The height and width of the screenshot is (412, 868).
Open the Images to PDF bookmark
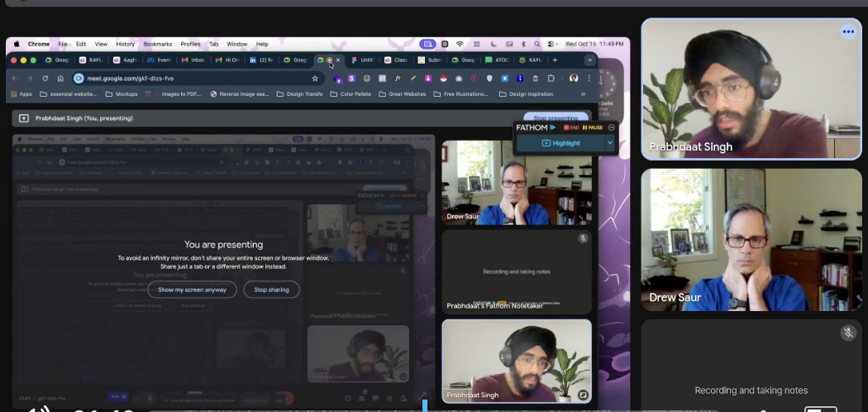point(174,94)
